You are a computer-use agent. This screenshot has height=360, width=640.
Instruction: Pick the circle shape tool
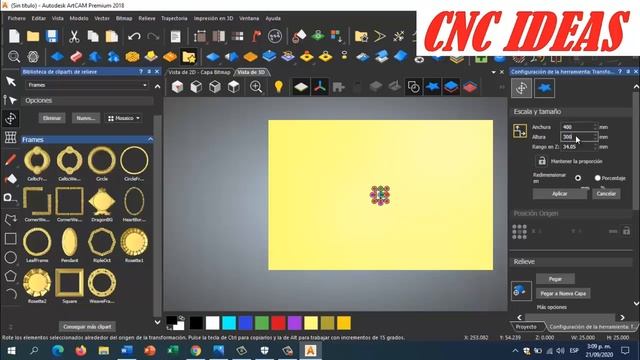point(11,257)
